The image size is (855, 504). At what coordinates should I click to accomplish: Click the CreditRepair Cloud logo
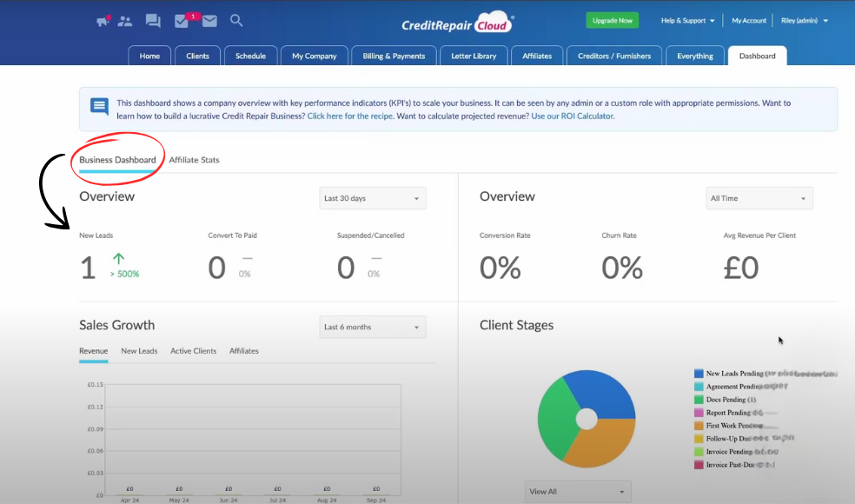pos(457,24)
